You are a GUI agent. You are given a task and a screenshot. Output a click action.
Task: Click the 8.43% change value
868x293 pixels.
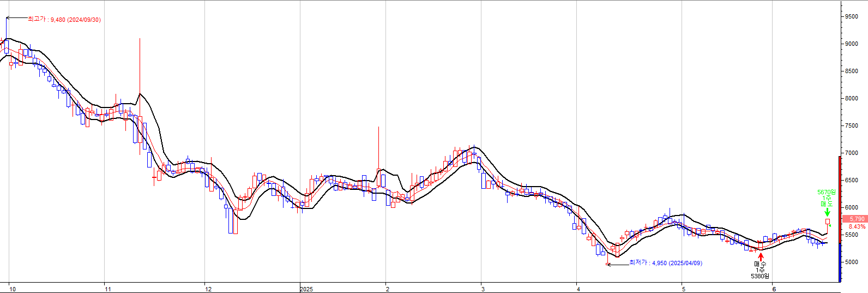click(857, 226)
